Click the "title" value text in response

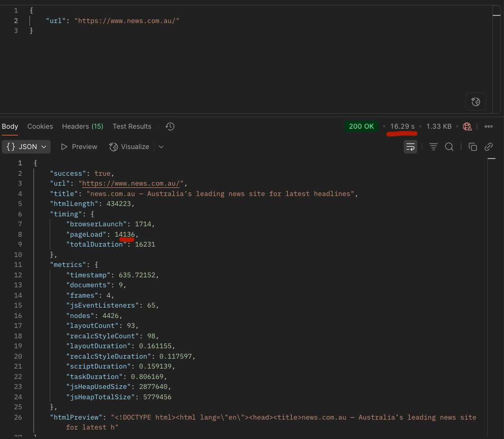click(220, 194)
